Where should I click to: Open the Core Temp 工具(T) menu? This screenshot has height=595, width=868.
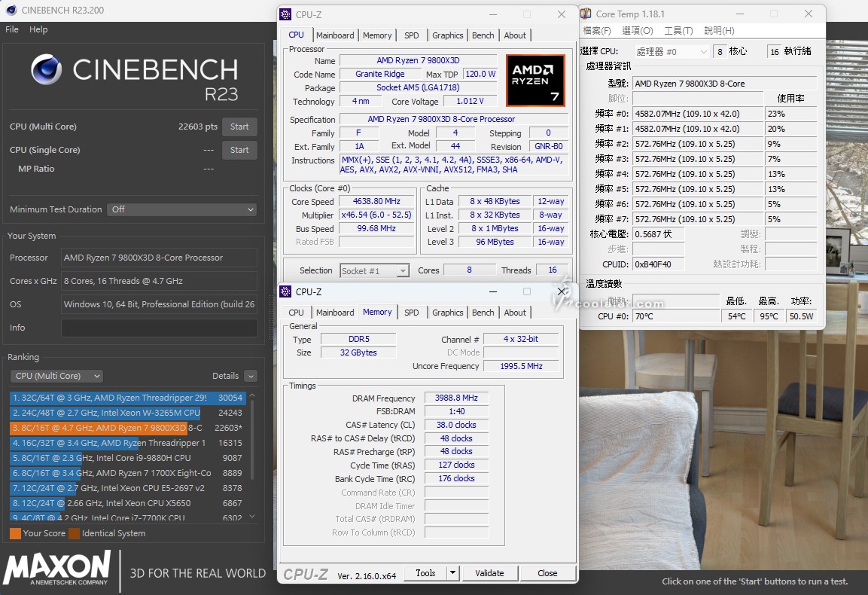[678, 31]
